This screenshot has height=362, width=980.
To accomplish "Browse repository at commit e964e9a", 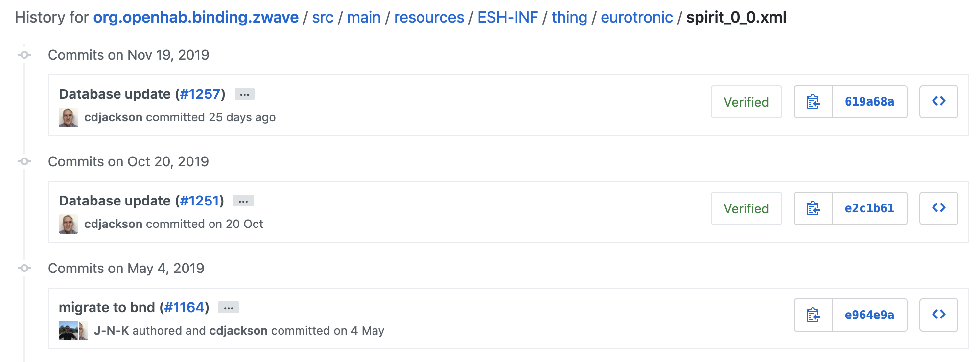I will (938, 315).
